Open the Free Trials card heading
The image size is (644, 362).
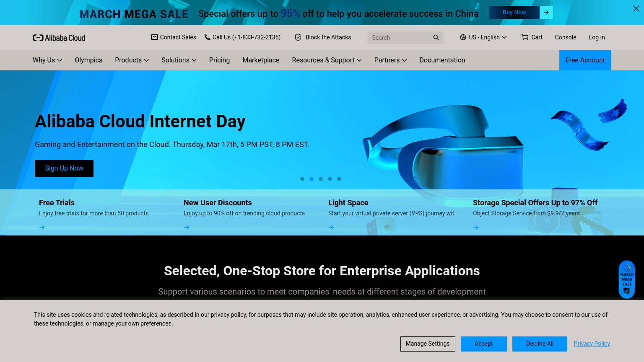[x=57, y=203]
